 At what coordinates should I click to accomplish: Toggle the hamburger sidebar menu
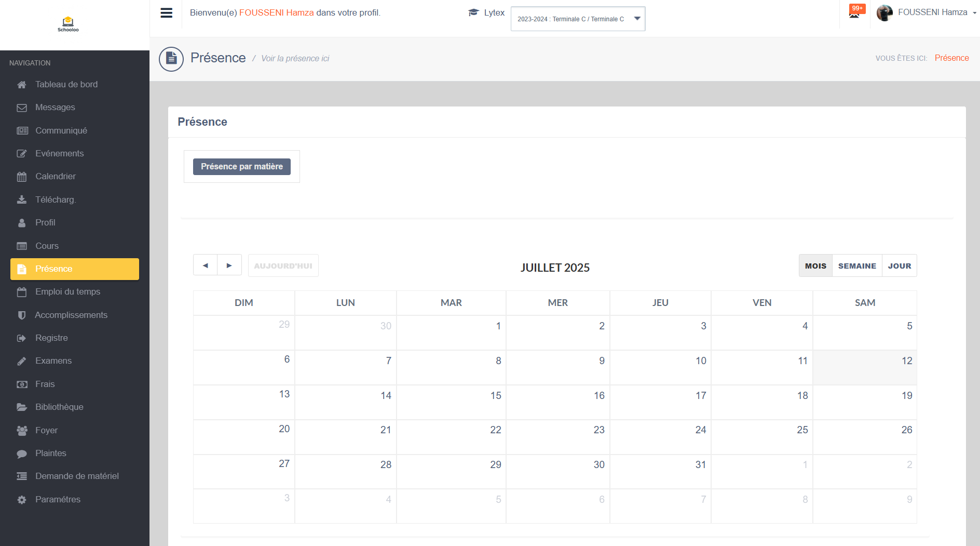pos(166,13)
